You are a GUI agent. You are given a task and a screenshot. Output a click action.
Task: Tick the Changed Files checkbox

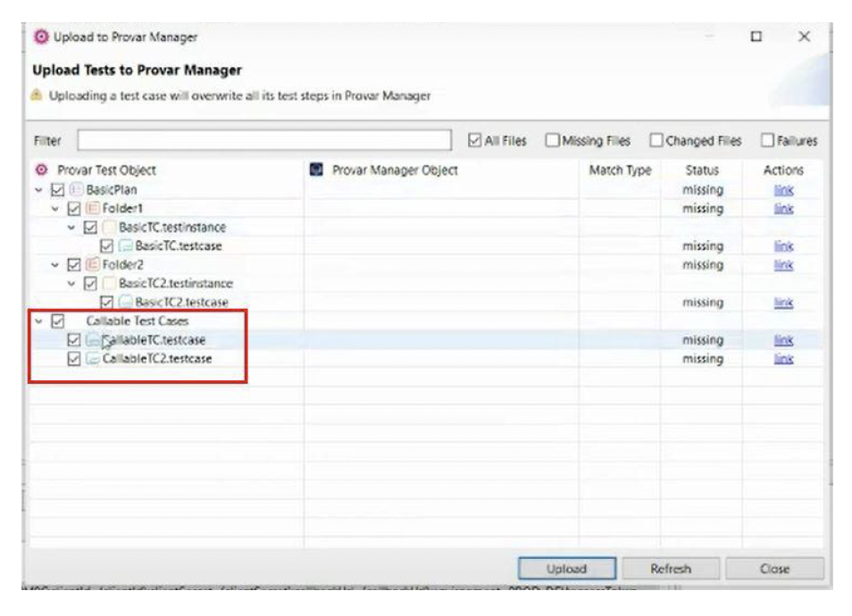[656, 141]
